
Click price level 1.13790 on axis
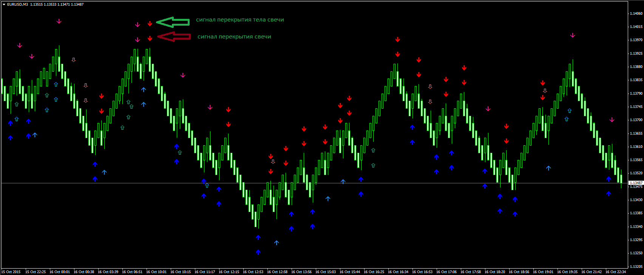(636, 94)
